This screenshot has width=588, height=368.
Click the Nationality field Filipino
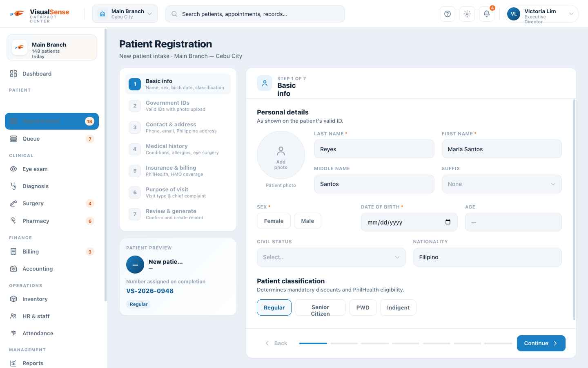click(x=487, y=257)
